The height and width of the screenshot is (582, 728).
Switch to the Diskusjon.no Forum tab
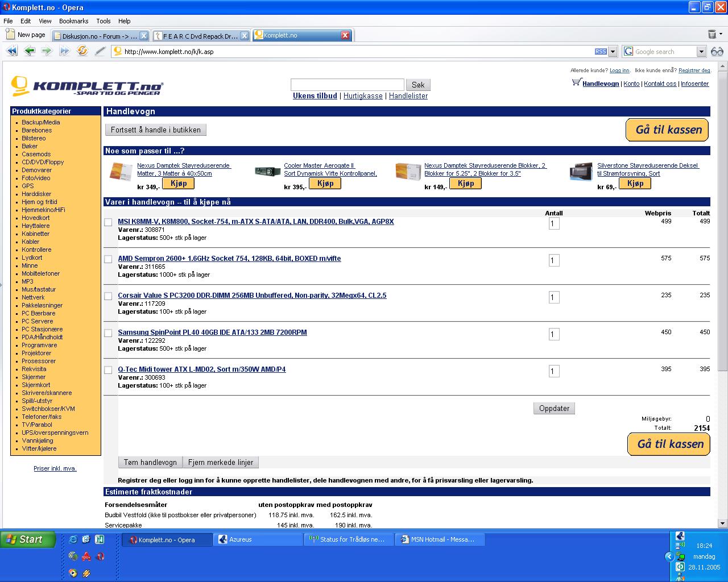[x=100, y=36]
